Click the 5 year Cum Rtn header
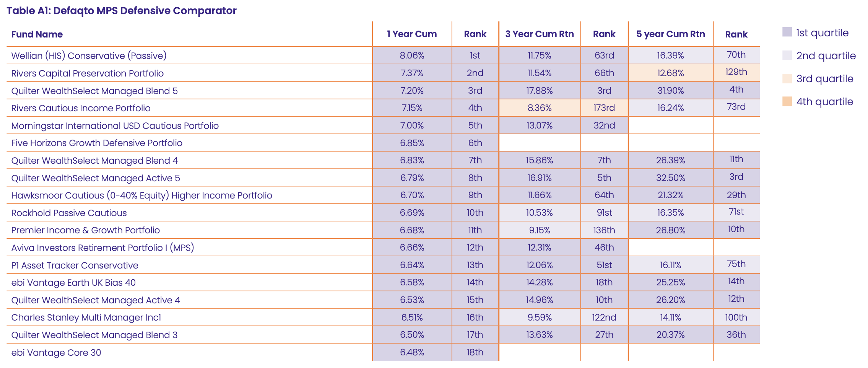 670,34
